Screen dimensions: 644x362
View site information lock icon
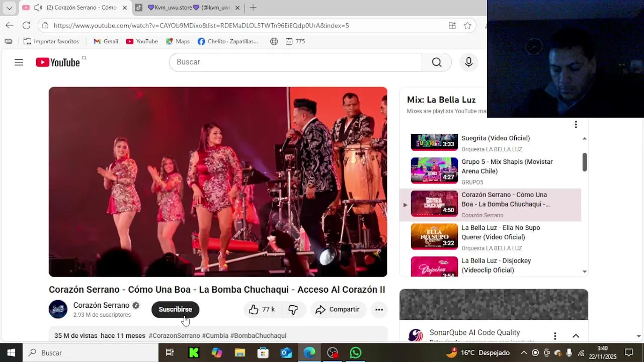[45, 25]
